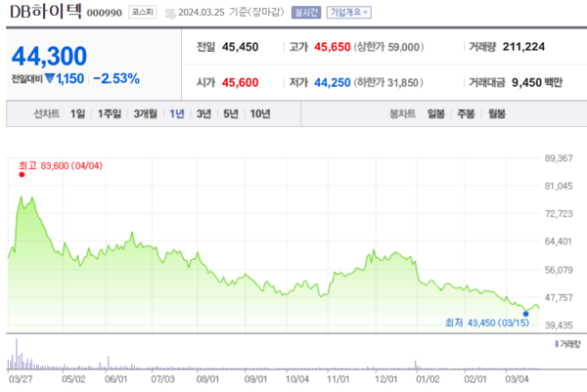Display the 10년 line chart
The width and height of the screenshot is (587, 392).
[x=260, y=114]
